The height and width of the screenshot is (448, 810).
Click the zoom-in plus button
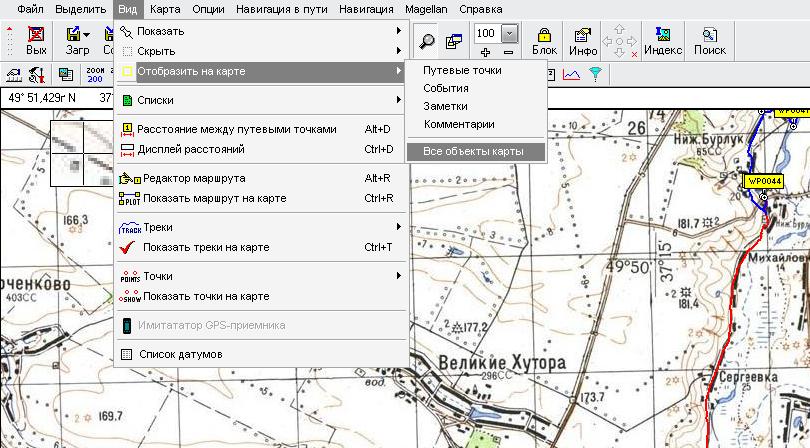(x=486, y=52)
